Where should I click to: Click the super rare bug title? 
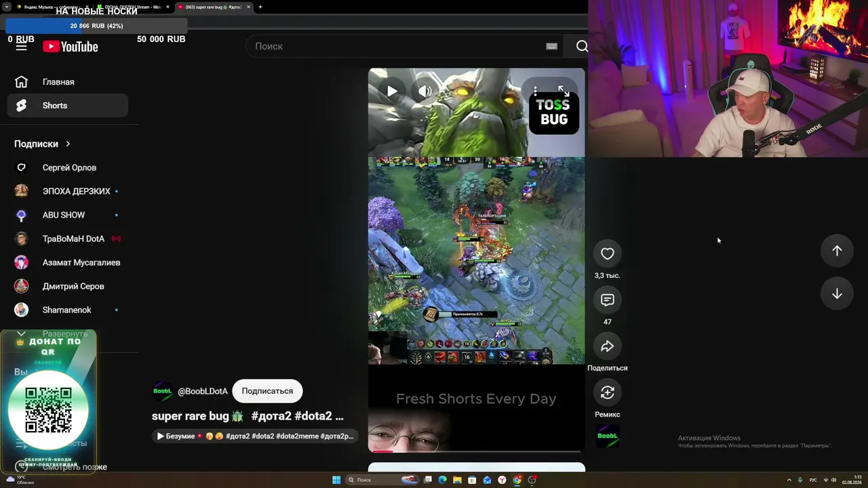point(248,416)
